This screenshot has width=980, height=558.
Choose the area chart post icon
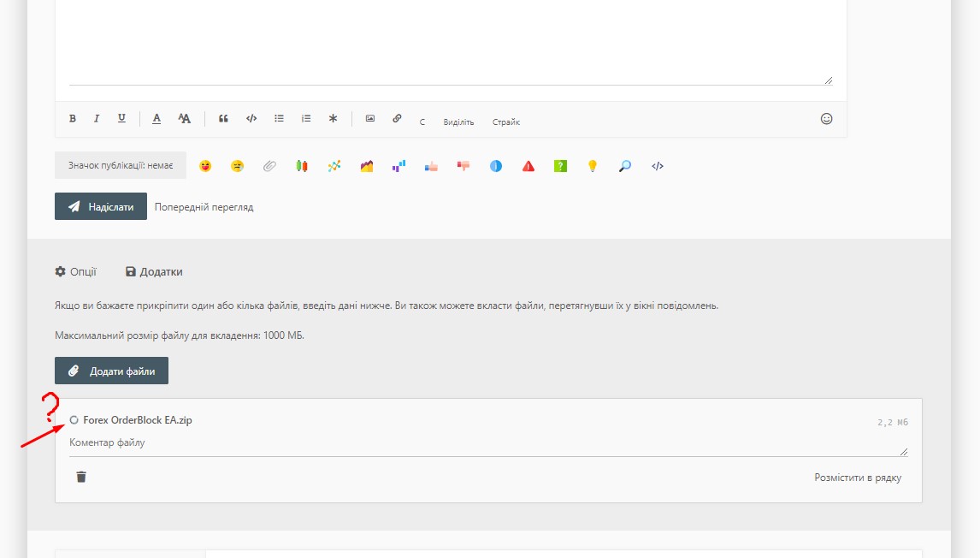coord(367,166)
